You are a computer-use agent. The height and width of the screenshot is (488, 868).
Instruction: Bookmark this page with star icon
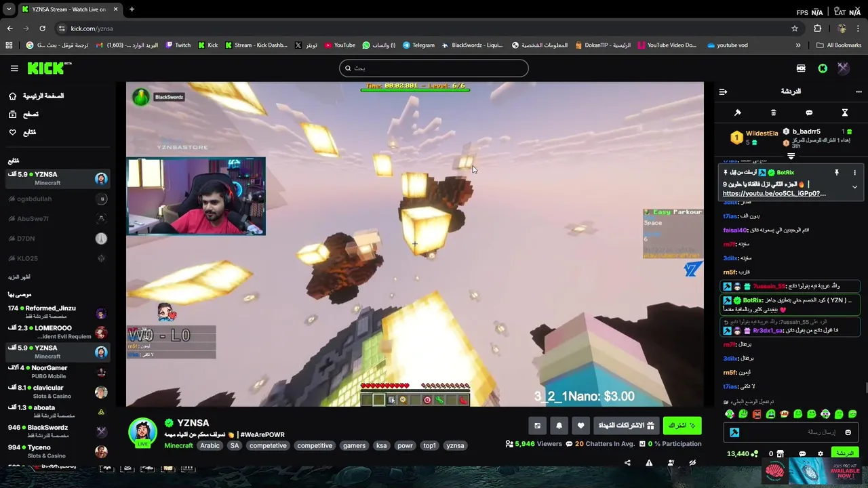click(795, 28)
